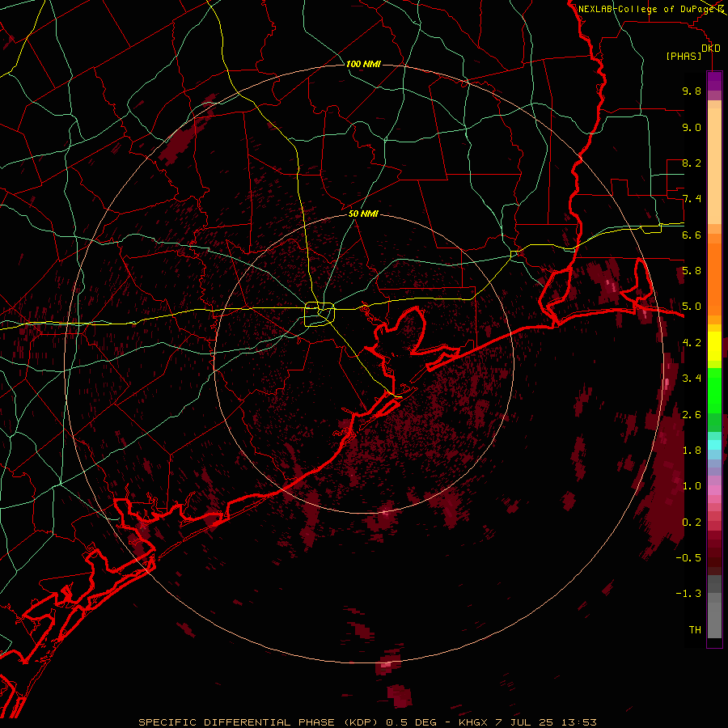
Task: Click the -0.5 value on the scale
Action: 688,558
